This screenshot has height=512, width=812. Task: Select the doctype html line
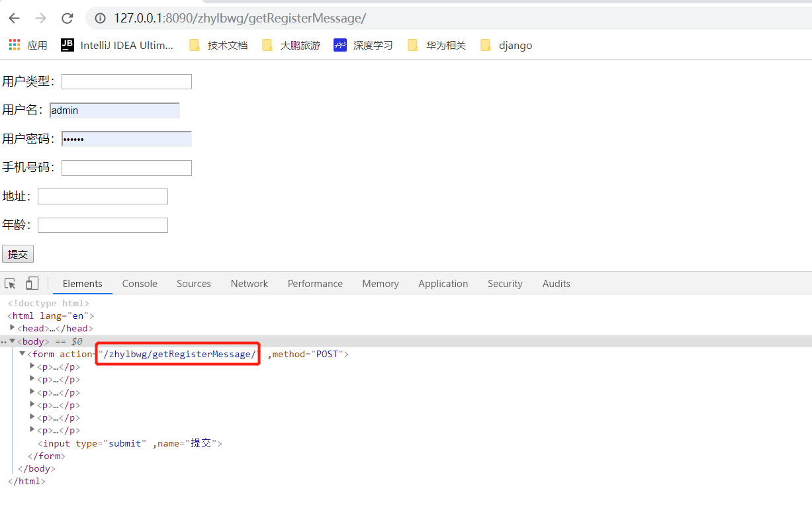click(48, 303)
